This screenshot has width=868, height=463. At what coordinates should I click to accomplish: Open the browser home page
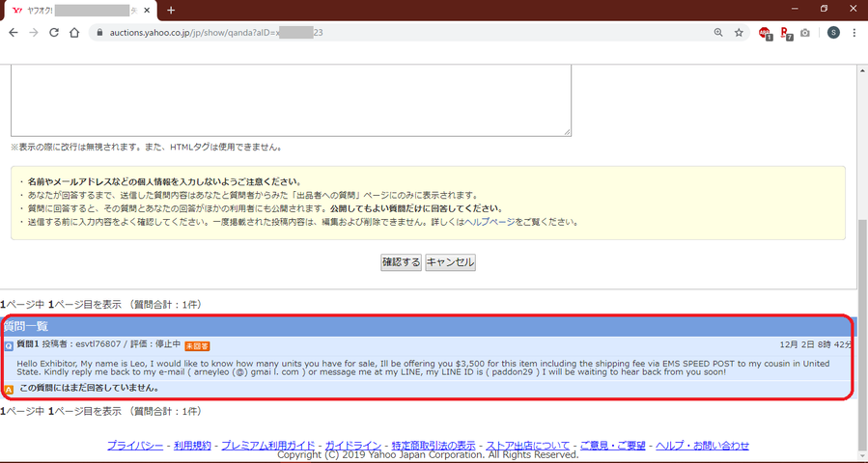pyautogui.click(x=74, y=33)
